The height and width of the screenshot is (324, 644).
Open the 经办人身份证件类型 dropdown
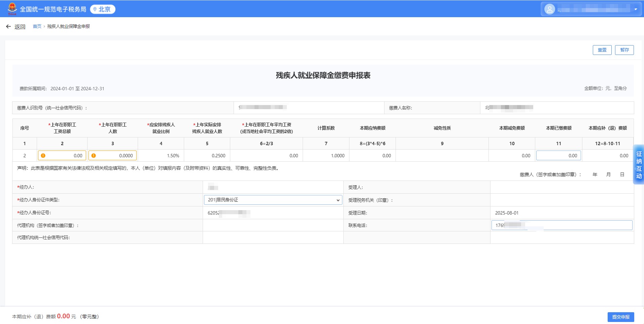[x=273, y=200]
